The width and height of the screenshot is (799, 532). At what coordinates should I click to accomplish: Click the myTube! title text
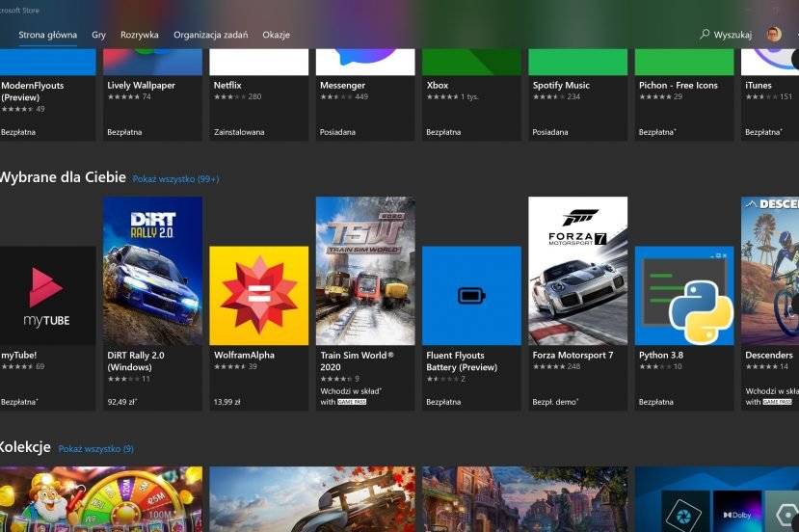coord(19,356)
